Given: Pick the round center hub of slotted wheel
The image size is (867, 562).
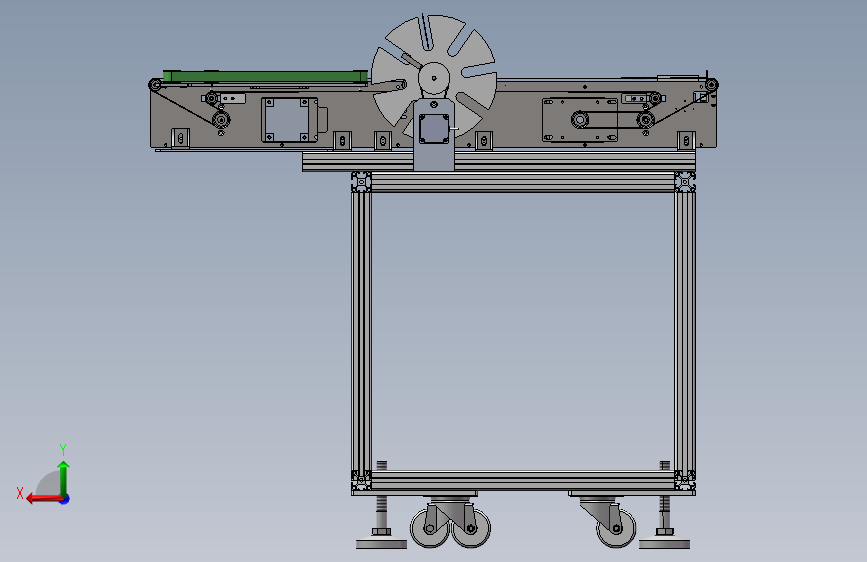Looking at the screenshot, I should [x=434, y=79].
